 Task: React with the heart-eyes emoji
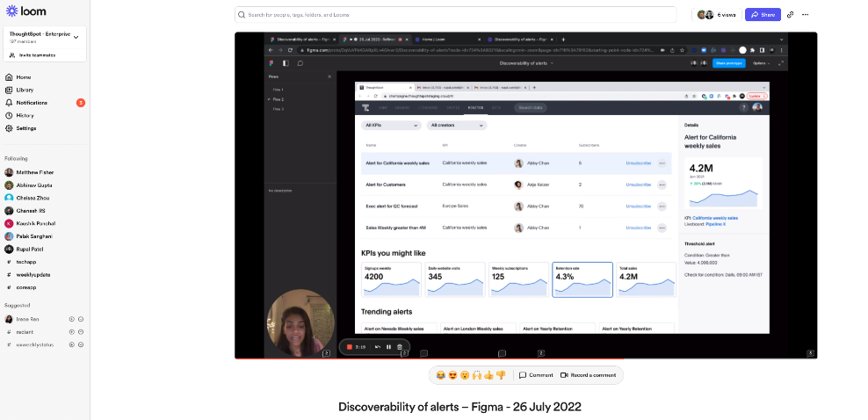click(452, 375)
